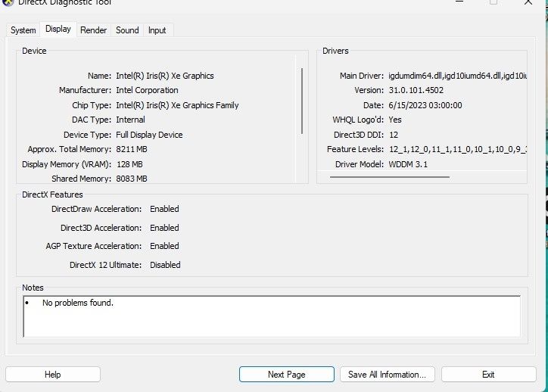
Task: Click the 'Display Memory (VRAM):' label
Action: 67,164
